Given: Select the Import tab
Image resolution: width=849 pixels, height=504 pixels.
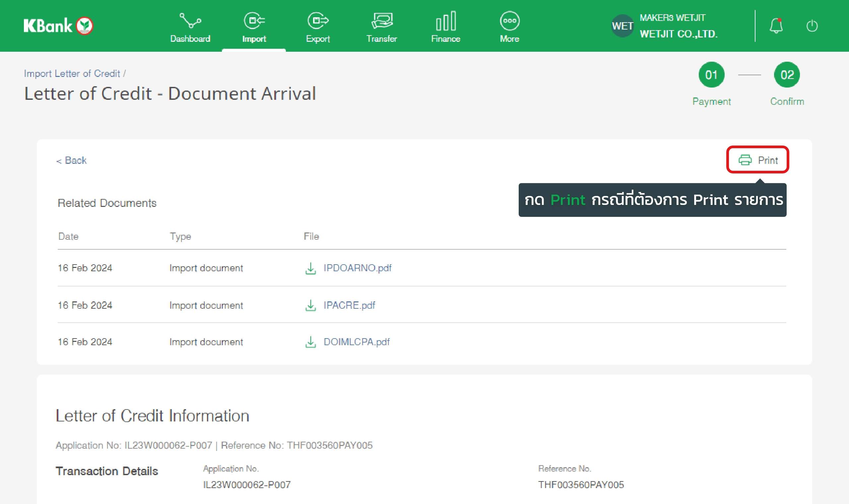Looking at the screenshot, I should 254,27.
